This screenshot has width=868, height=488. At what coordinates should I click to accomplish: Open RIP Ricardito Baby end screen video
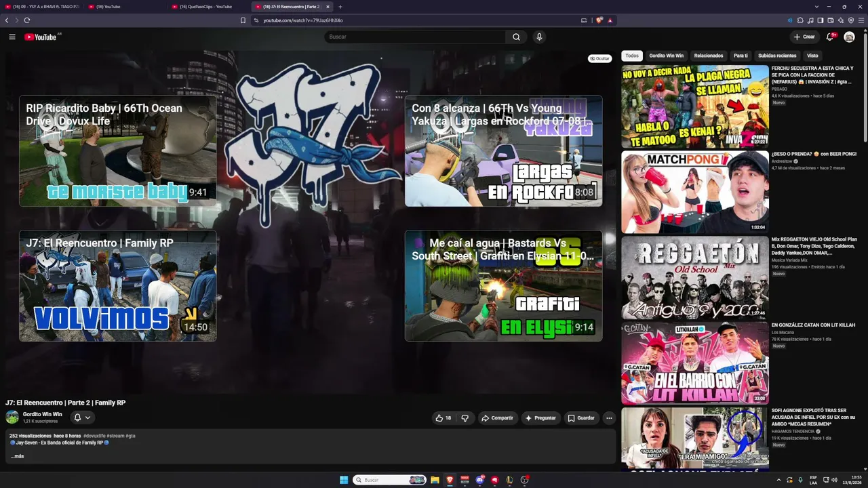pos(118,150)
